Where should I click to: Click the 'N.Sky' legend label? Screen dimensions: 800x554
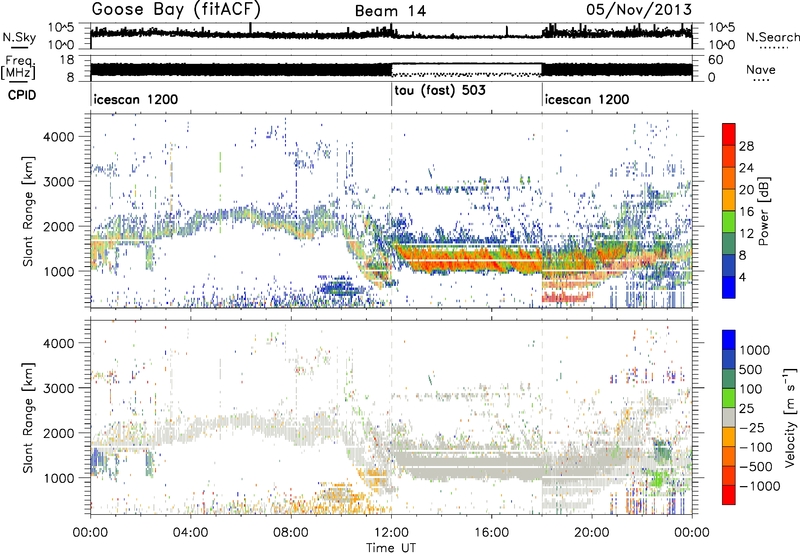[19, 38]
